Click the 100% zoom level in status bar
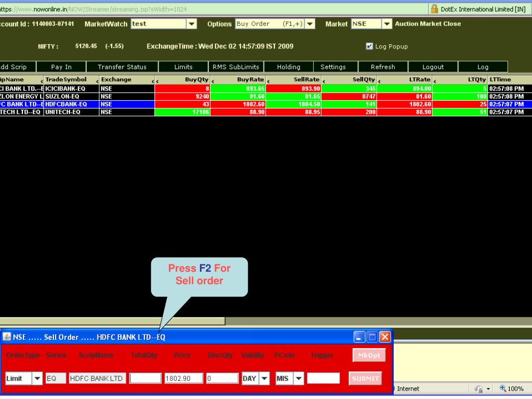Viewport: 532px width, 399px height. 515,389
